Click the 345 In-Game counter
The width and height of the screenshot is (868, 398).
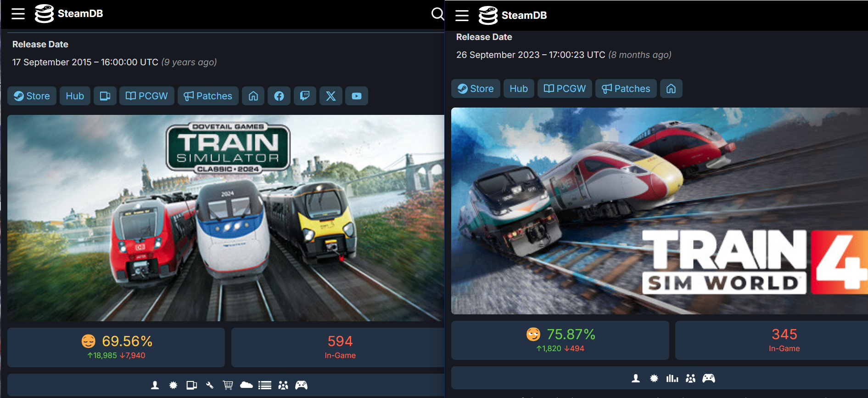click(x=784, y=340)
